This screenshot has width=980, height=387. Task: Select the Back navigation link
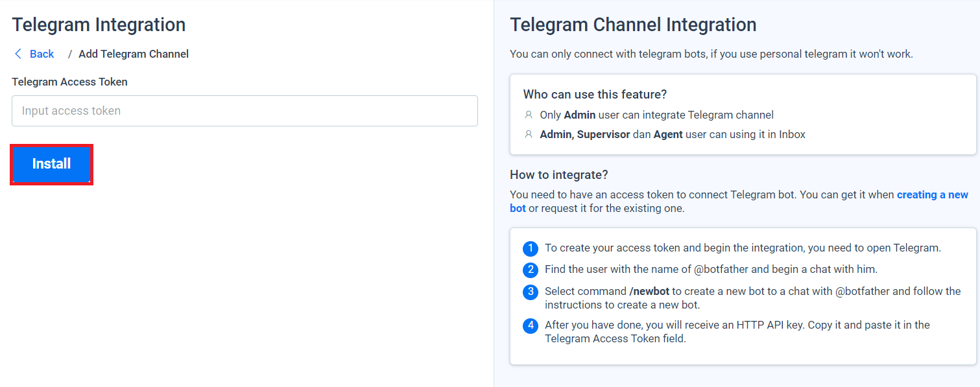41,54
